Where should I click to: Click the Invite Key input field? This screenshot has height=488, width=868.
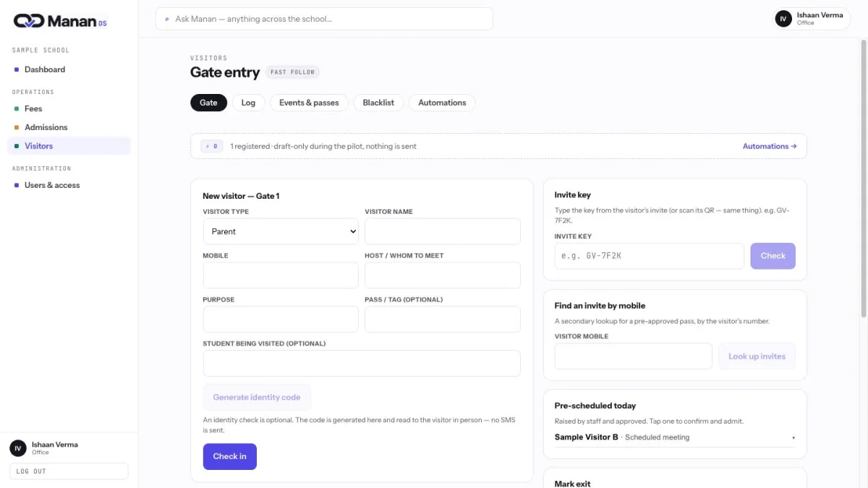[x=650, y=256]
